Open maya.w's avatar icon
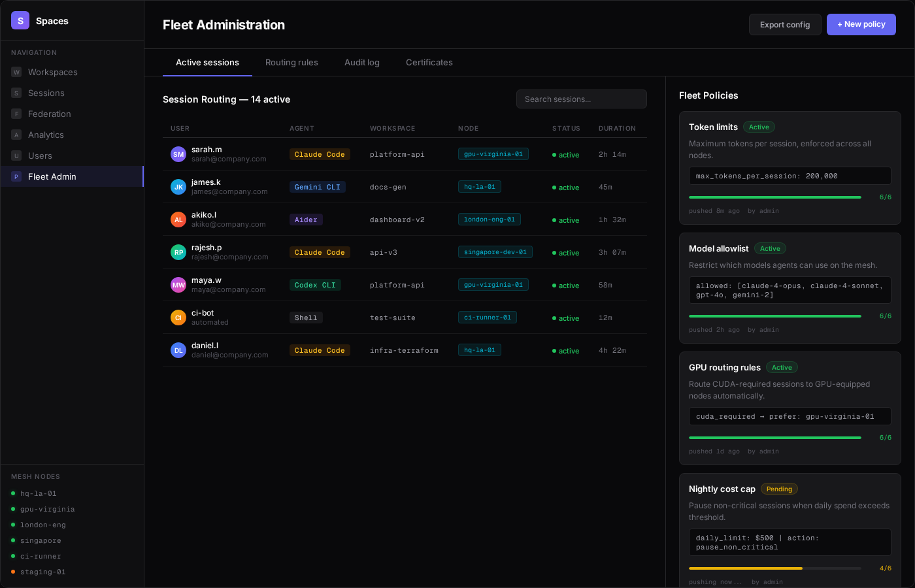This screenshot has width=915, height=588. 178,285
